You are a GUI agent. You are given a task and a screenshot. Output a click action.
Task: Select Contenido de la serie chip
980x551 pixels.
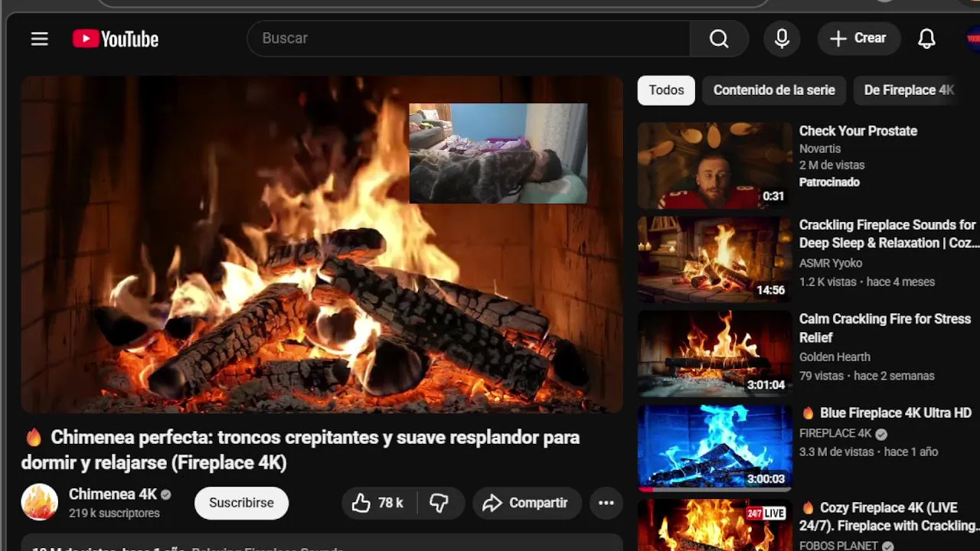(774, 90)
